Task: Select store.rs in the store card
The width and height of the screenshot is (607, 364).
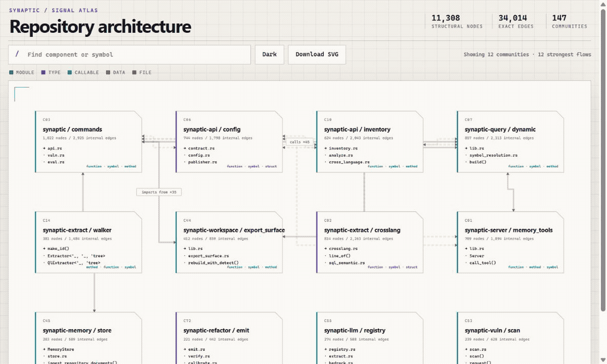Action: [x=58, y=356]
